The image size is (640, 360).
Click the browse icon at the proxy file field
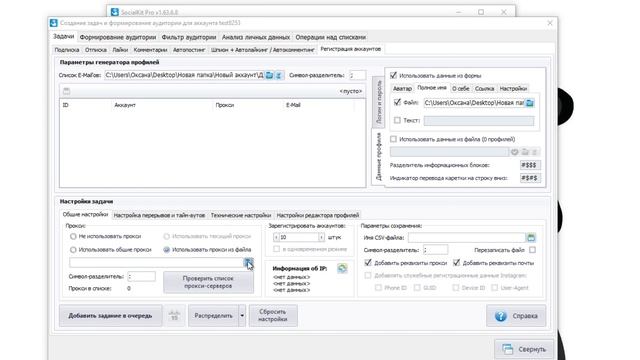click(x=248, y=262)
